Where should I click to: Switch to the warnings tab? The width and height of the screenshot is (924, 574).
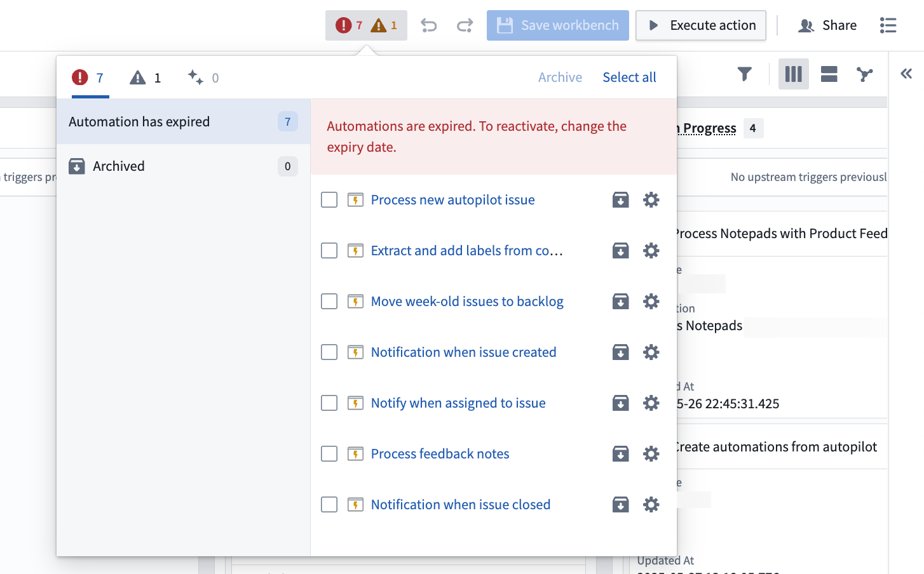pyautogui.click(x=145, y=77)
